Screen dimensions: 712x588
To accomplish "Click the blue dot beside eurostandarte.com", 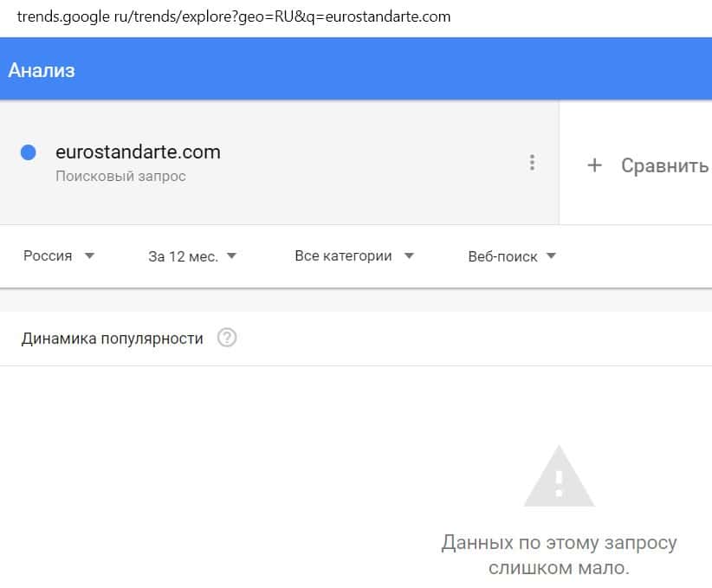I will pos(28,152).
